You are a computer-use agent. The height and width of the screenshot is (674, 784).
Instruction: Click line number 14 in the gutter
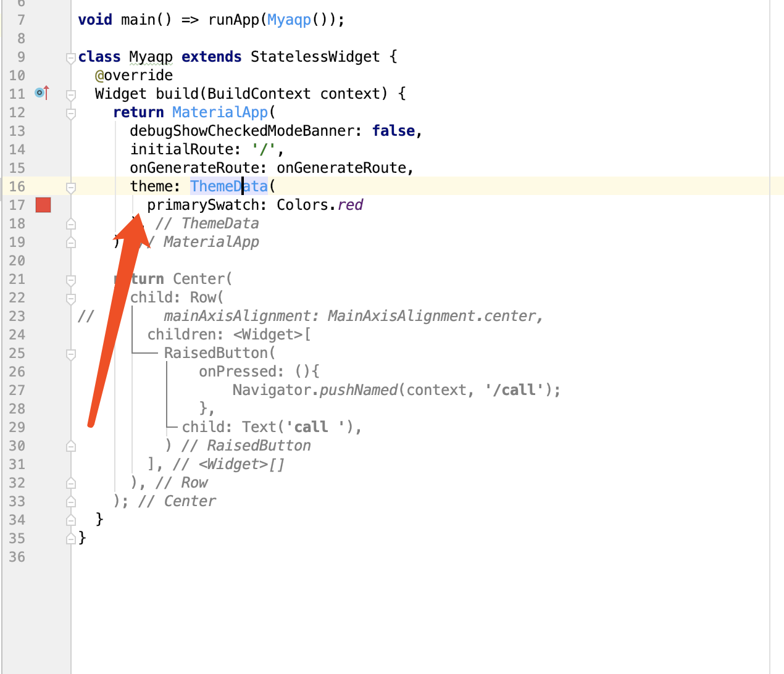coord(17,149)
